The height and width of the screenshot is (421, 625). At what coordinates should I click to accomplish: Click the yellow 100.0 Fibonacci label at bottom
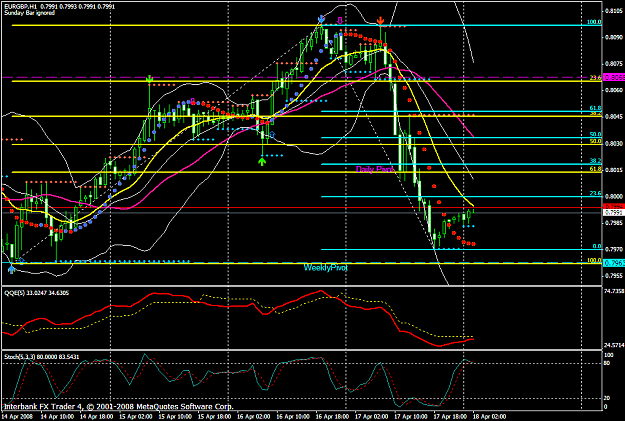[x=594, y=260]
